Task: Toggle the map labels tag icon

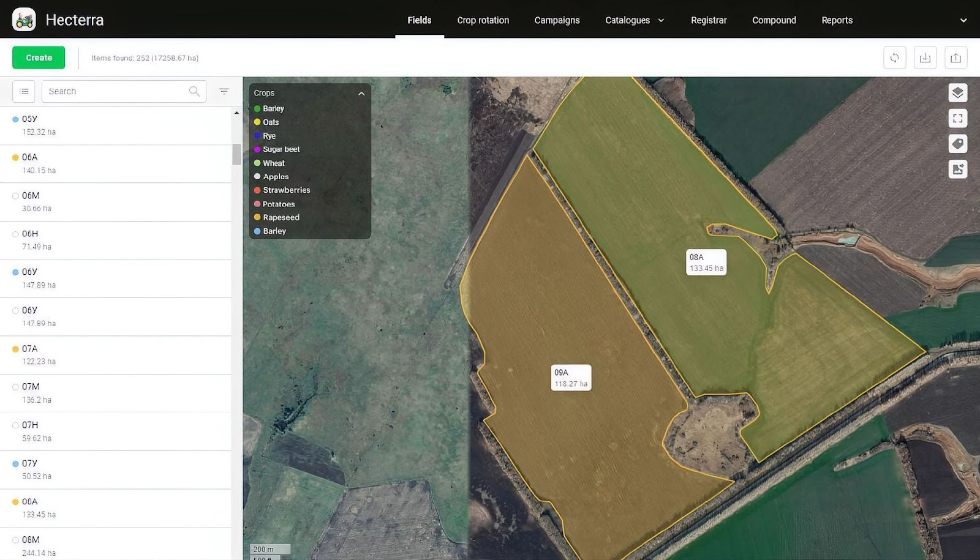Action: 957,144
